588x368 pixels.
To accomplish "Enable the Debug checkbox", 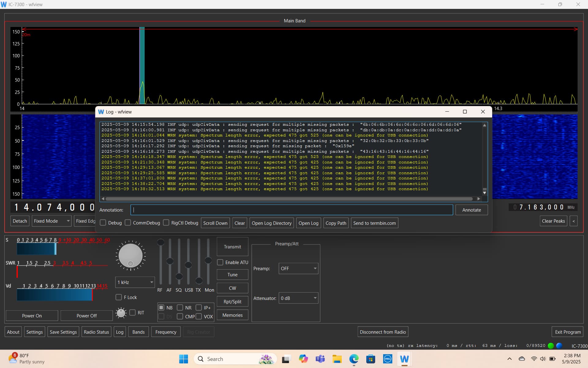I will [103, 223].
